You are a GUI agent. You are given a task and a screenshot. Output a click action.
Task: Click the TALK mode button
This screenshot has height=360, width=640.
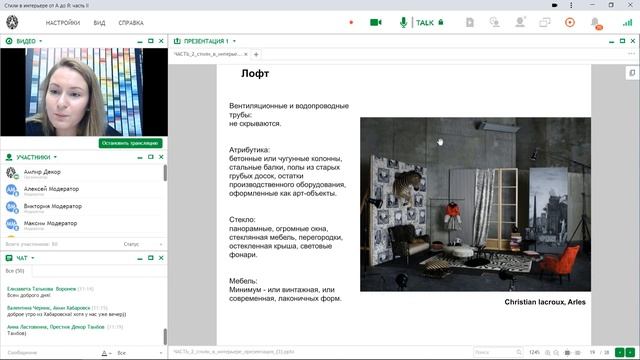point(425,23)
